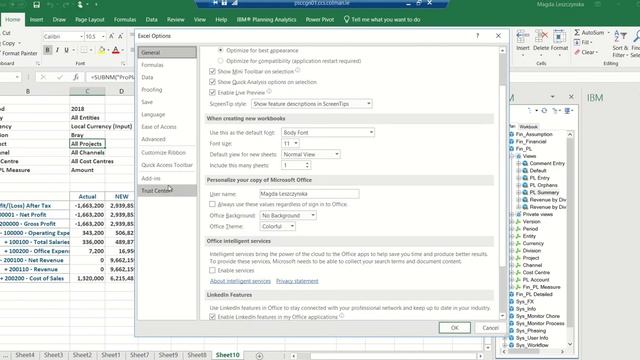Screen dimensions: 640x360
Task: Click the Clear eraser icon
Action: (x=577, y=52)
